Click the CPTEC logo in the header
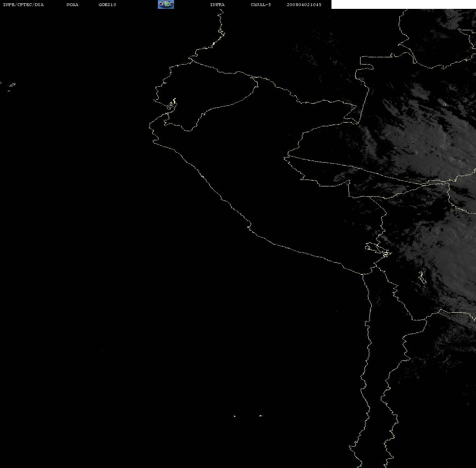476x468 pixels. tap(166, 4)
